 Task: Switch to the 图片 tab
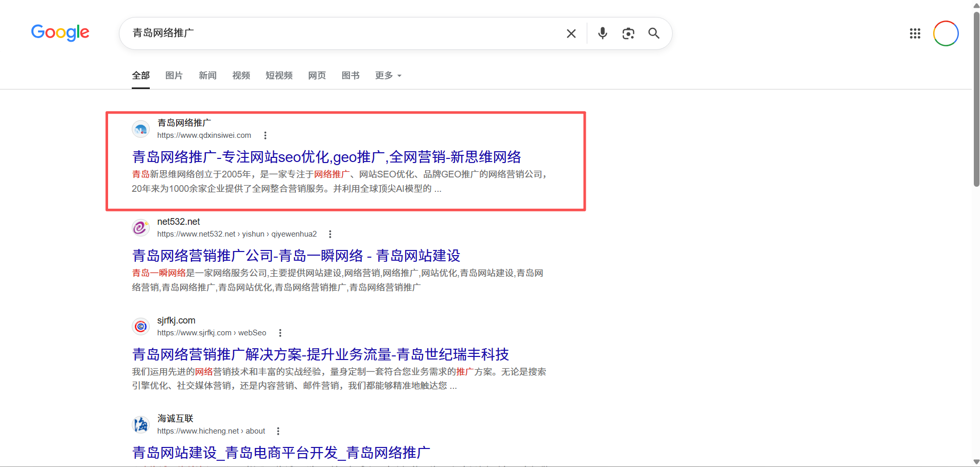(x=174, y=76)
